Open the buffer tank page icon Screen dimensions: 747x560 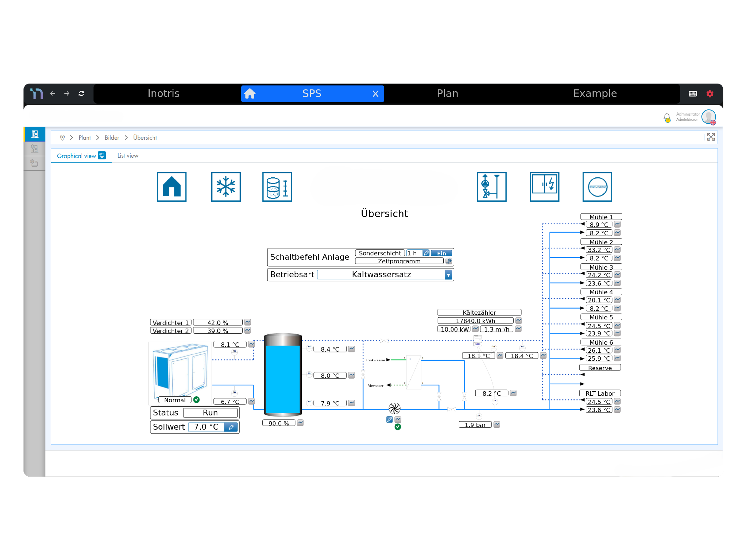tap(277, 187)
